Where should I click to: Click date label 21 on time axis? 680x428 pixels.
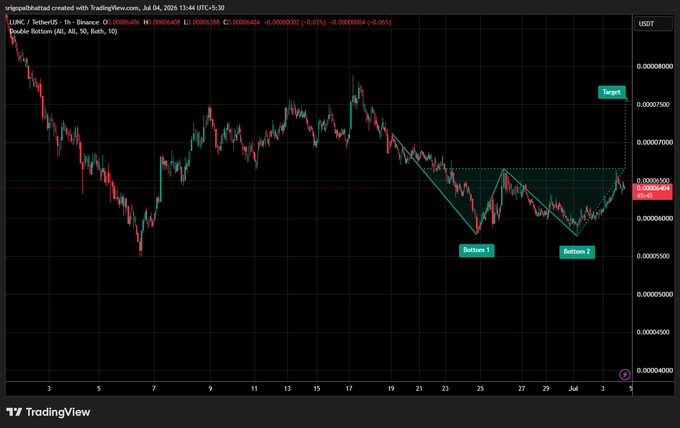pyautogui.click(x=419, y=389)
